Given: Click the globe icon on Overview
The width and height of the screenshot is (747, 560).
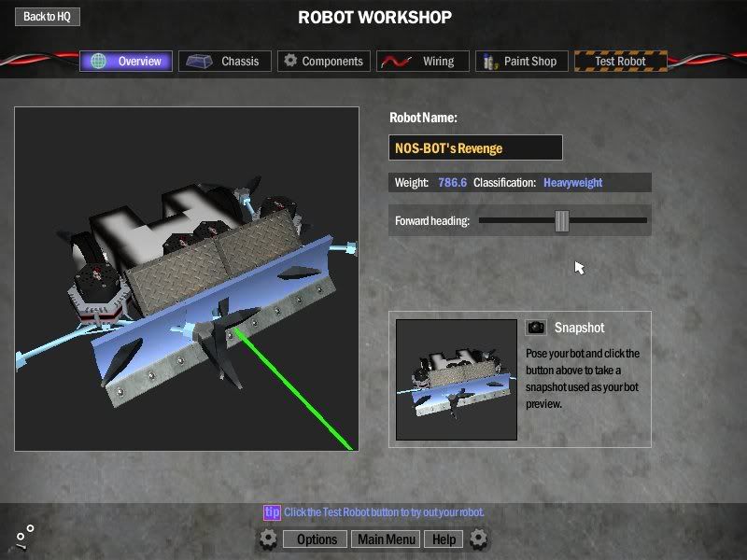Looking at the screenshot, I should (x=99, y=61).
